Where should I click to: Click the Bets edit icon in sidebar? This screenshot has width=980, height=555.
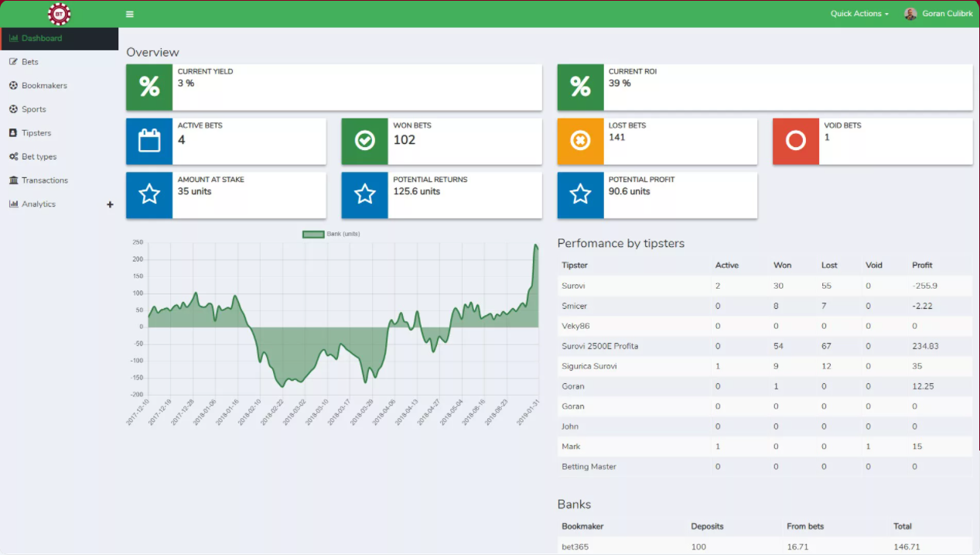(14, 62)
